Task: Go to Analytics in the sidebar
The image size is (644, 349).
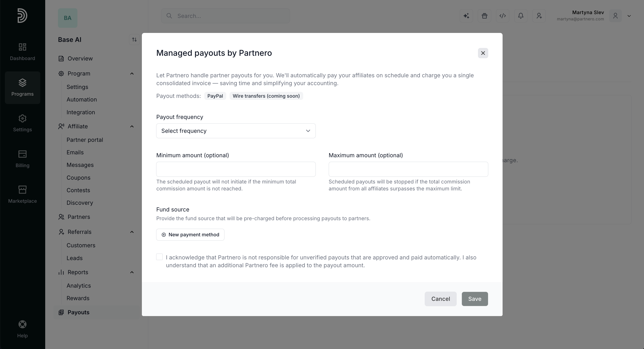Action: tap(79, 286)
